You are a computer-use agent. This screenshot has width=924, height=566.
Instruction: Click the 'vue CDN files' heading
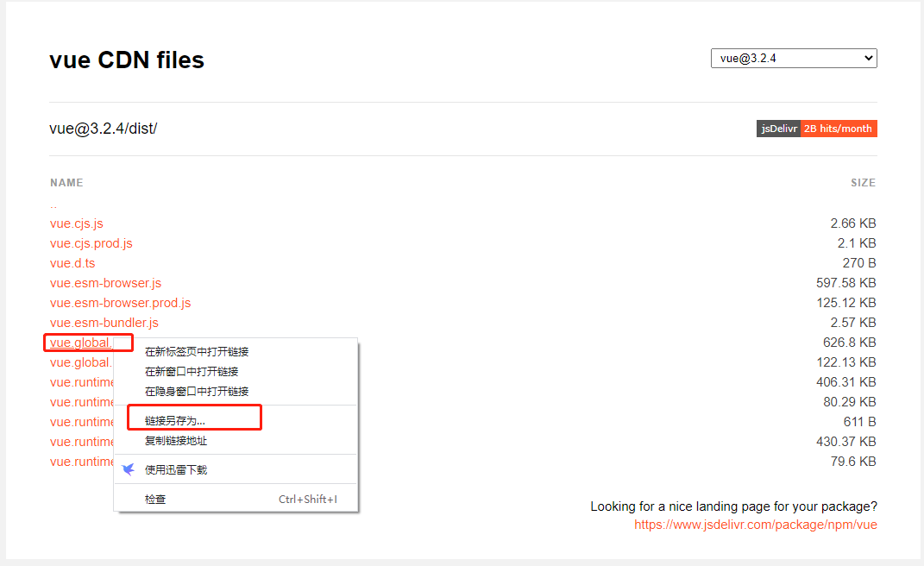(x=127, y=60)
